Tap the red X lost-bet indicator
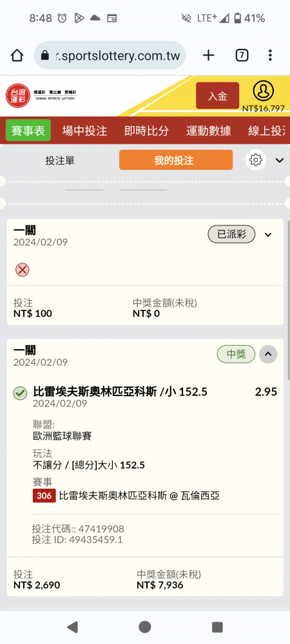This screenshot has width=290, height=644. 22,270
